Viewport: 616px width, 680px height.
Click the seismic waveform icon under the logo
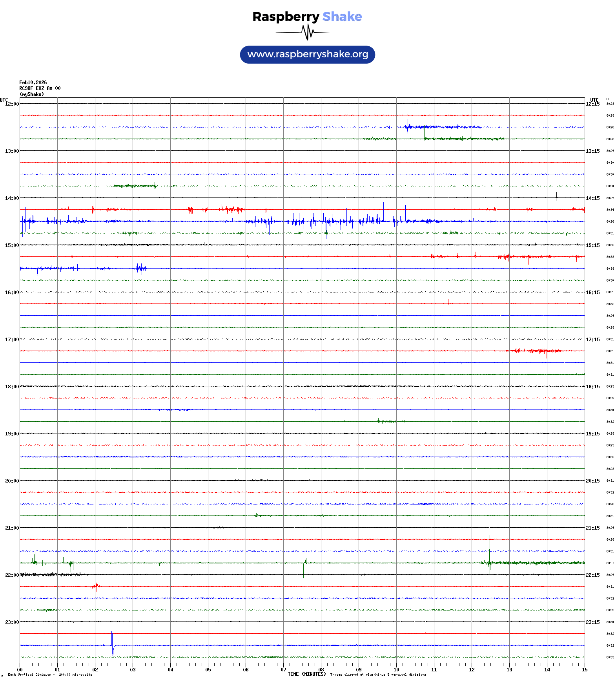(307, 32)
